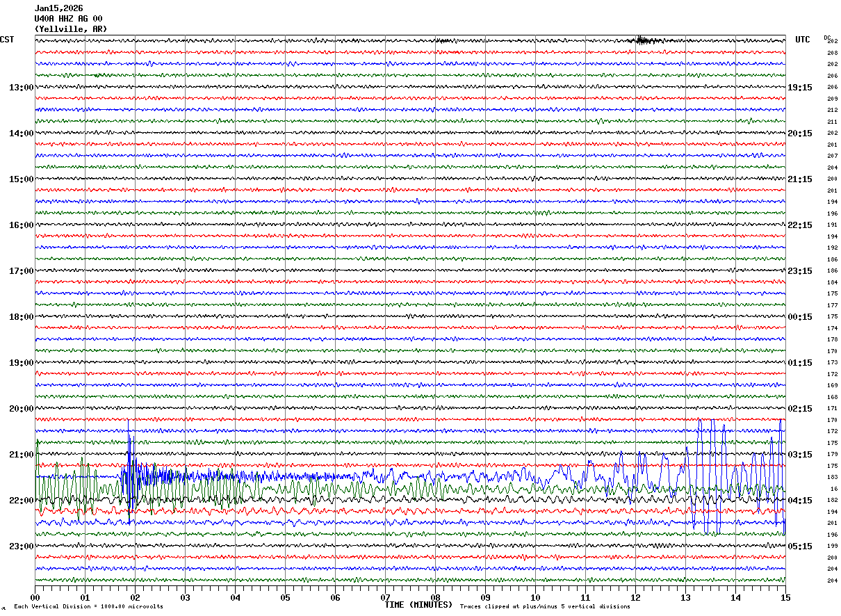The height and width of the screenshot is (616, 841).
Task: Select the 05:15 UTC time label
Action: tap(799, 546)
